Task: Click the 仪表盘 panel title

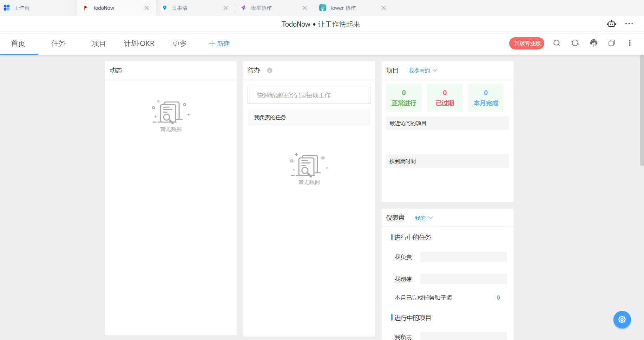Action: (395, 218)
